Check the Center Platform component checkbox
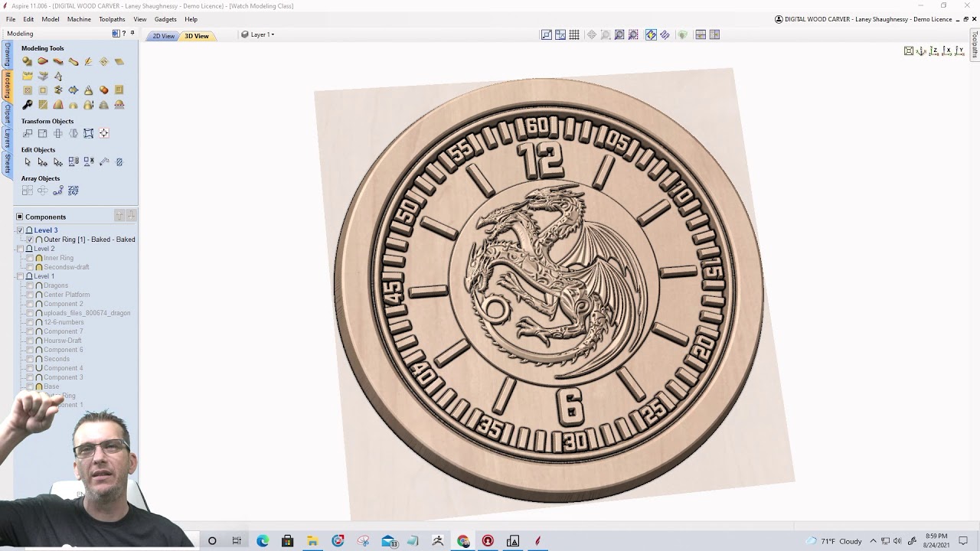This screenshot has height=551, width=980. tap(30, 295)
